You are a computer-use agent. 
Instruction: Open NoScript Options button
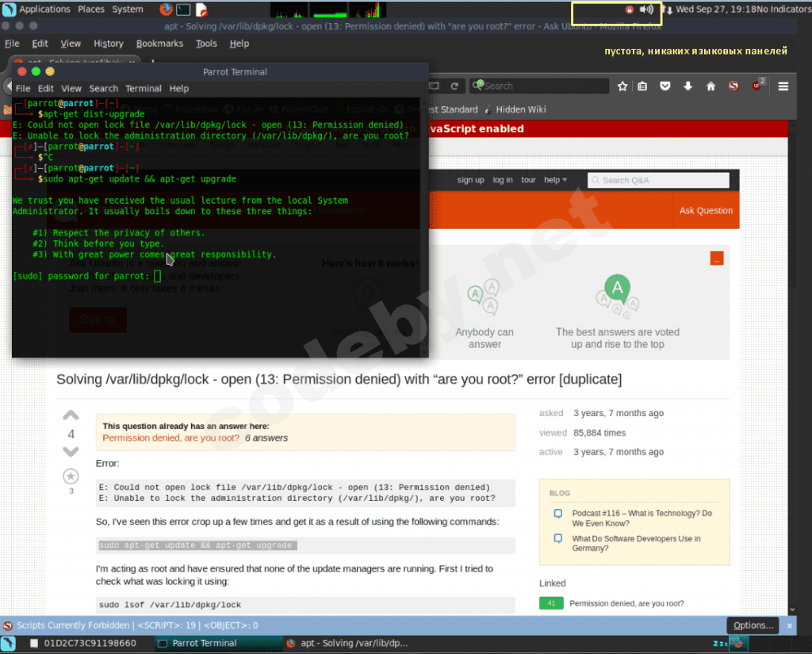753,625
